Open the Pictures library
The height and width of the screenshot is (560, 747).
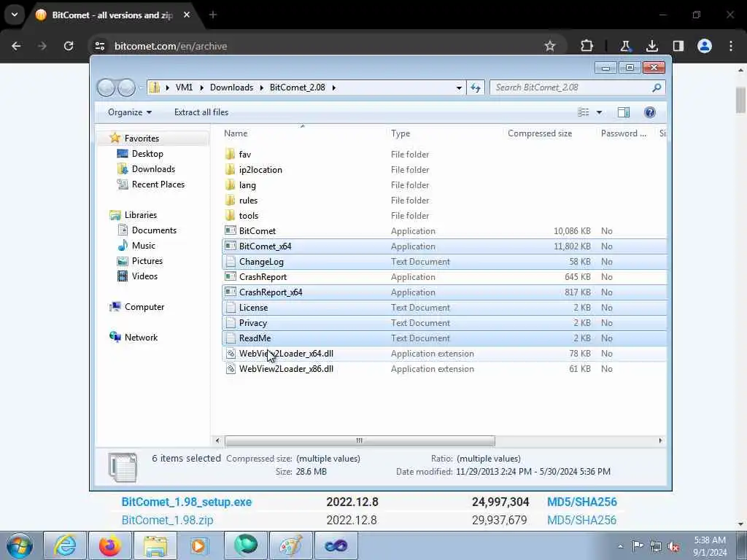click(147, 261)
